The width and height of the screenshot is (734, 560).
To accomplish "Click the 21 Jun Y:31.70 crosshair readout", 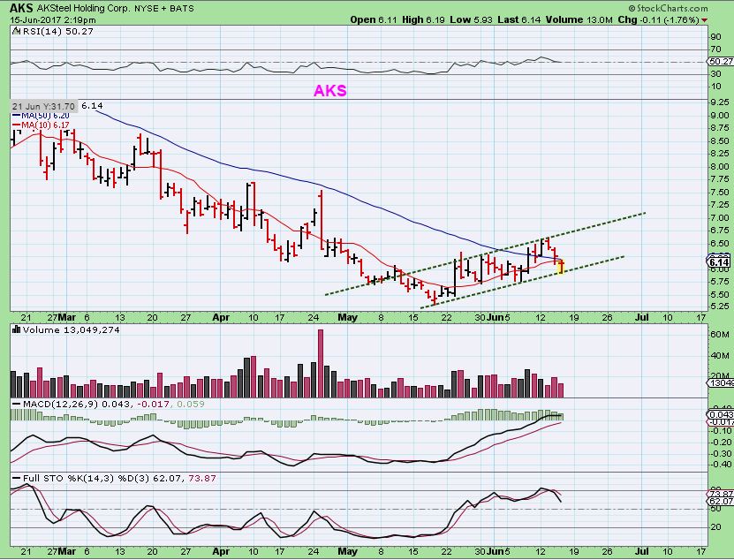I will coord(43,106).
